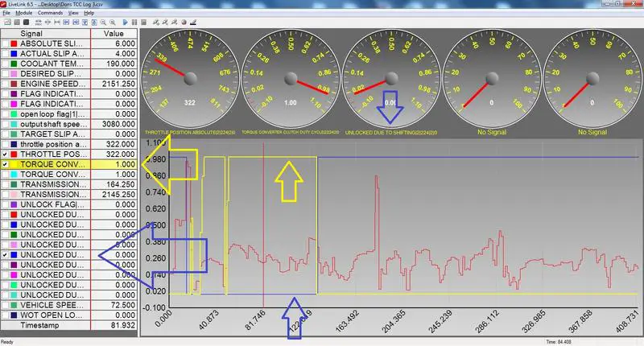The height and width of the screenshot is (346, 644).
Task: Click the dark navy swatch for WOT OPEN LO
Action: [x=14, y=315]
